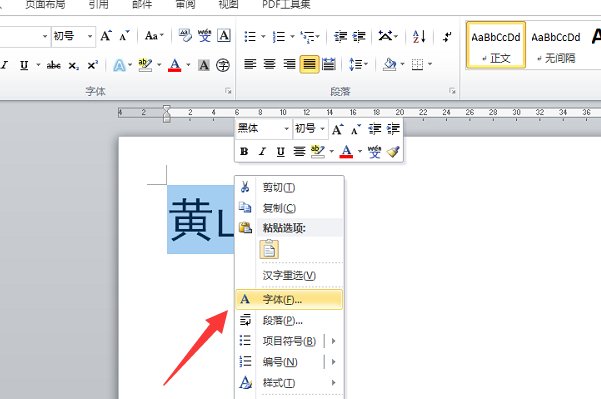Screen dimensions: 601x399
Task: Toggle underline in the ribbon
Action: (24, 65)
